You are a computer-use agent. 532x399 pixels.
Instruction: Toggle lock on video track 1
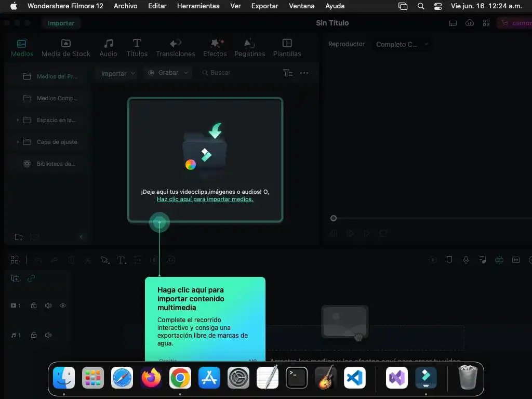pos(34,305)
